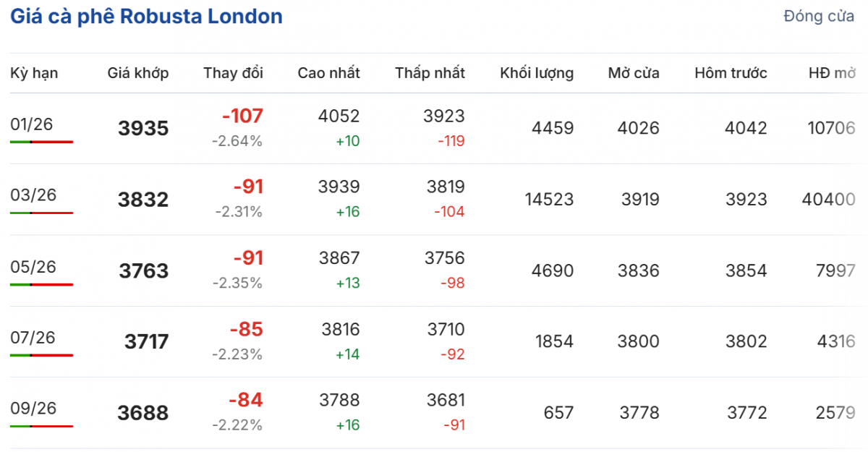Open the 07/26 contract term
Viewport: 868px width, 452px height.
pos(33,338)
